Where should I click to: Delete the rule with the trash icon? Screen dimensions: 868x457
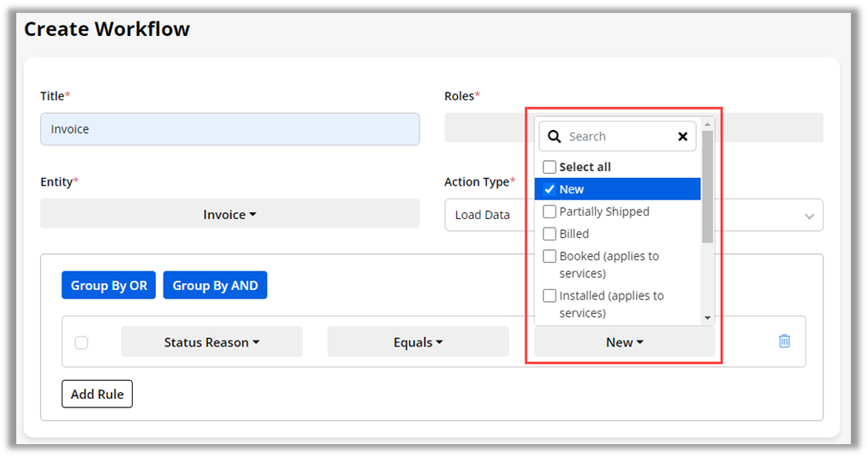[x=784, y=341]
